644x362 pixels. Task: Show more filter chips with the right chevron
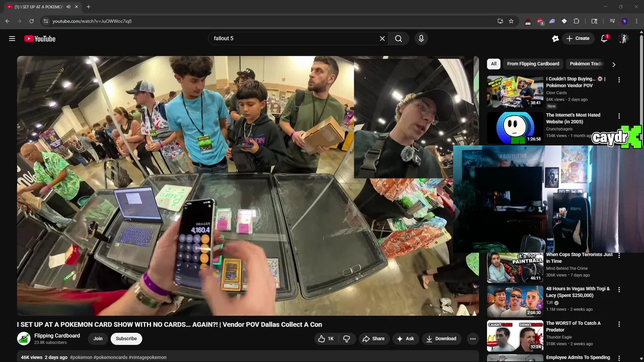(613, 64)
